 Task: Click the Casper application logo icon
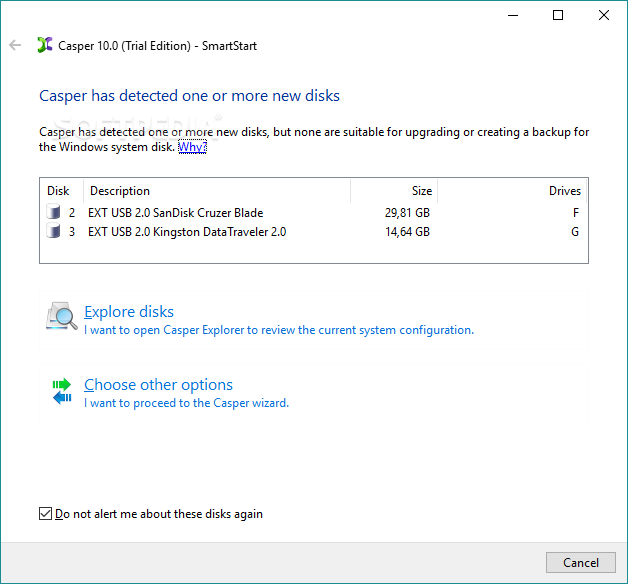click(x=45, y=45)
